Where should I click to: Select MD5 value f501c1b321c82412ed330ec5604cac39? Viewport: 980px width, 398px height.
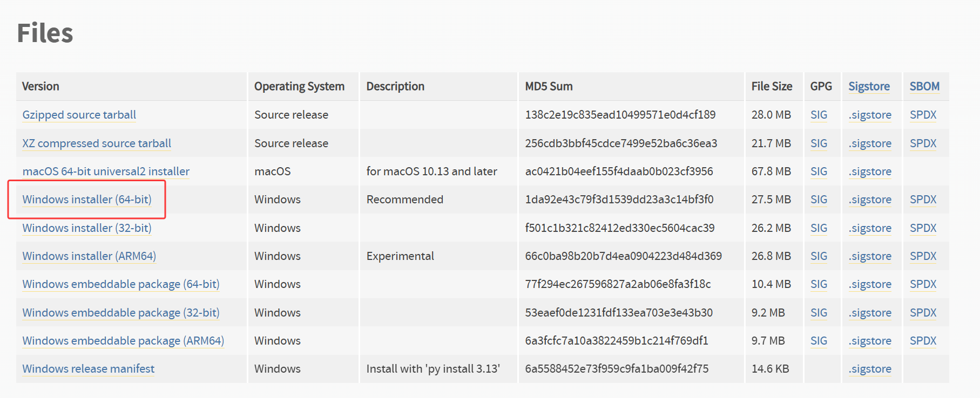(x=620, y=228)
